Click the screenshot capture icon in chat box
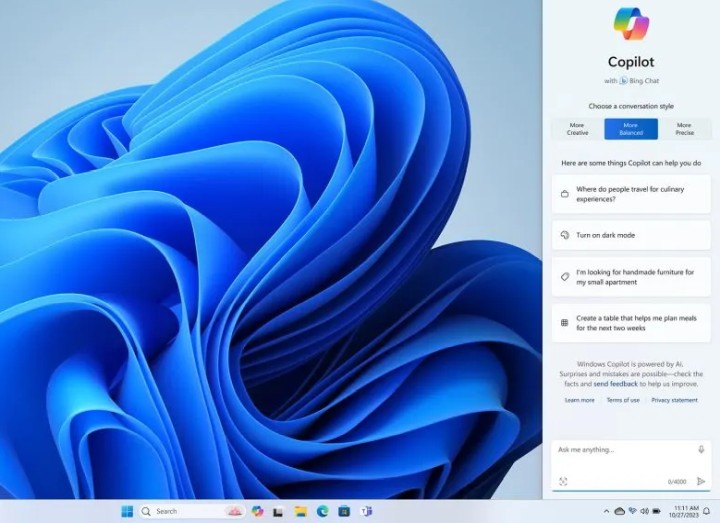 pos(563,481)
